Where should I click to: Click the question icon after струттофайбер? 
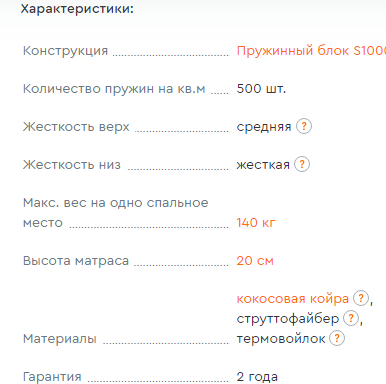pyautogui.click(x=351, y=318)
